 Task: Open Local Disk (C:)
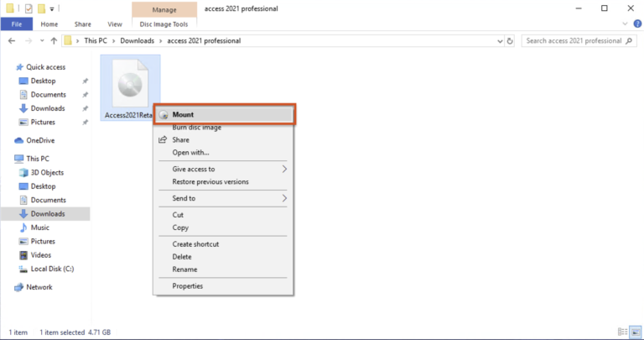tap(52, 269)
